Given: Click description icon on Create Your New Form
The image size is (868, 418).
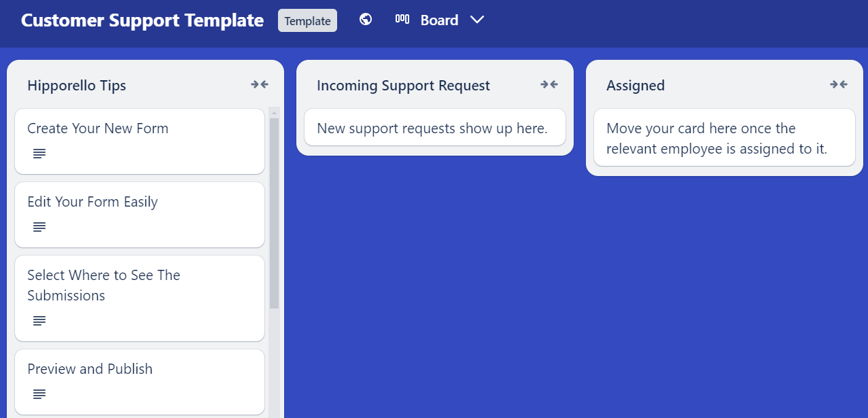Looking at the screenshot, I should pyautogui.click(x=39, y=154).
